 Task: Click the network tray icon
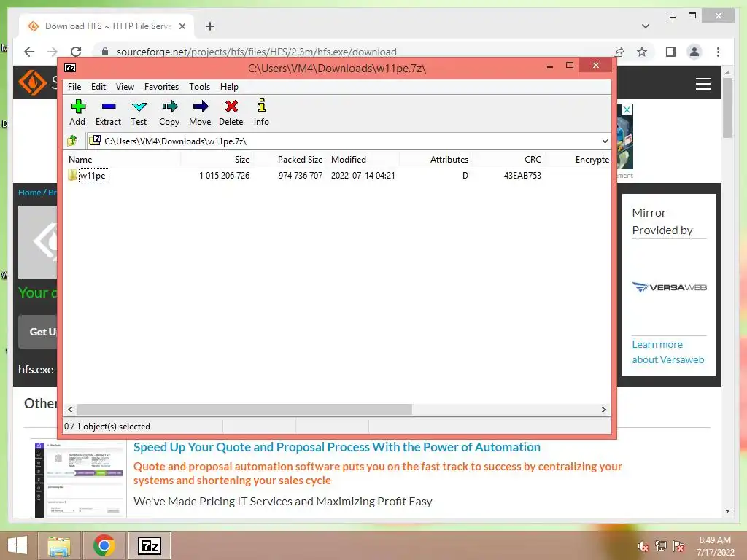tap(661, 546)
